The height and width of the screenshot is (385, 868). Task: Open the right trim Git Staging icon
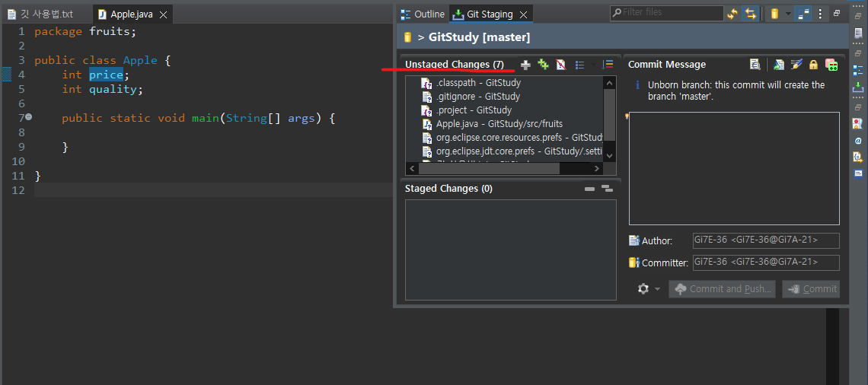pos(858,87)
